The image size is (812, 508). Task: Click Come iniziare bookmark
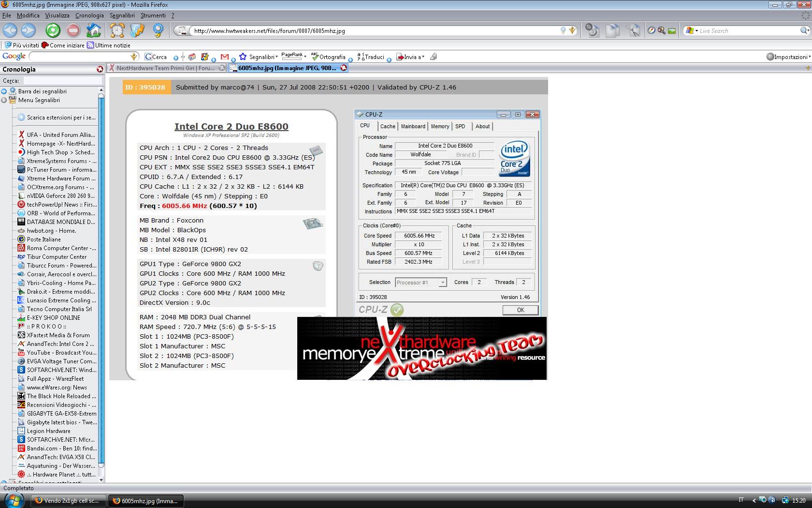click(63, 45)
